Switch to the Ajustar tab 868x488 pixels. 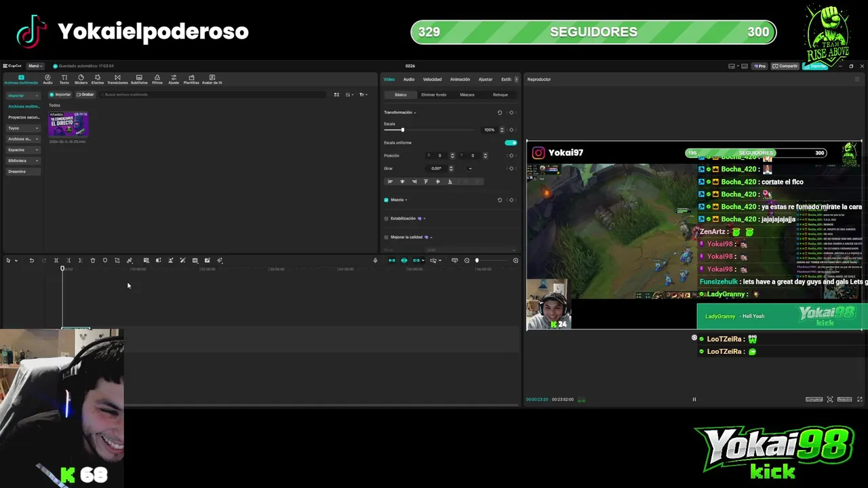486,79
